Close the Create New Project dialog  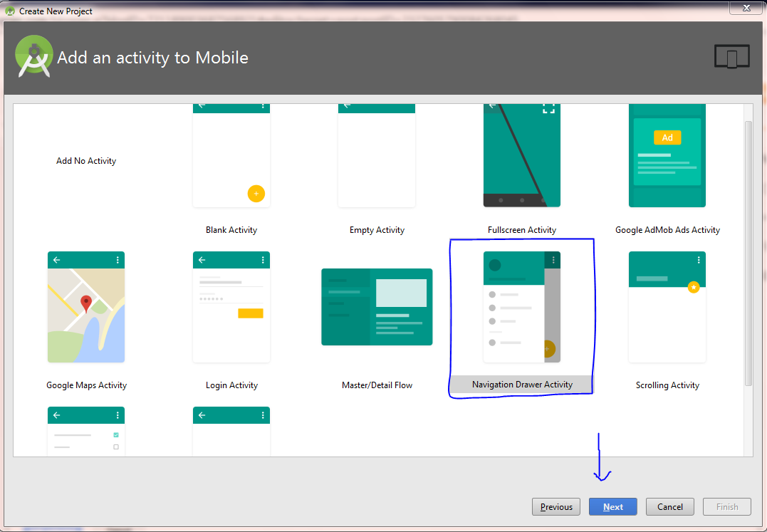click(x=746, y=8)
